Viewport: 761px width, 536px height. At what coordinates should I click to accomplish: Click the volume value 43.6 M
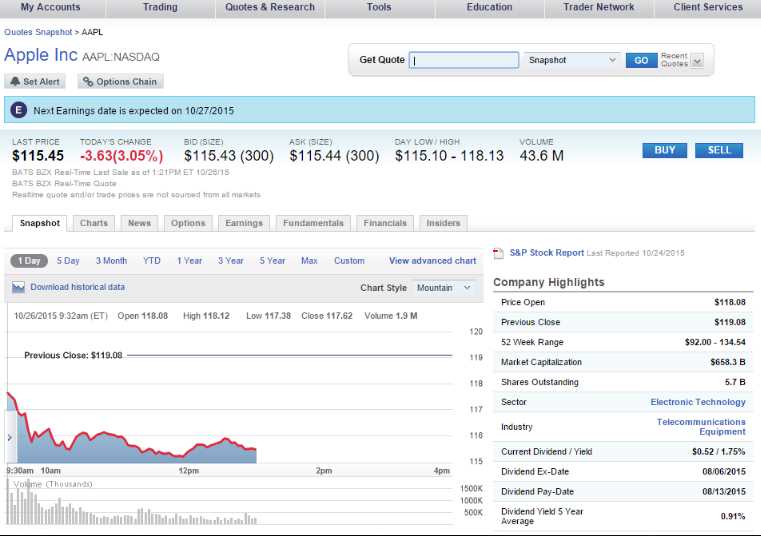coord(542,156)
